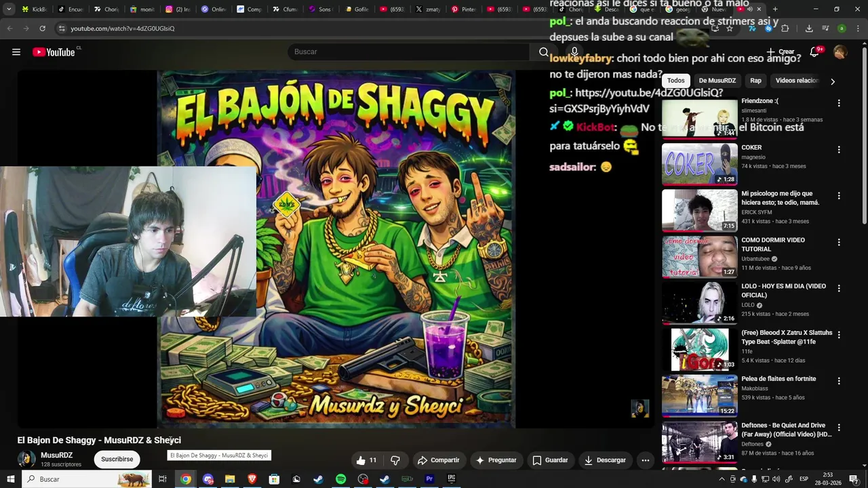Switch to the zmaty X browser tab

[428, 9]
